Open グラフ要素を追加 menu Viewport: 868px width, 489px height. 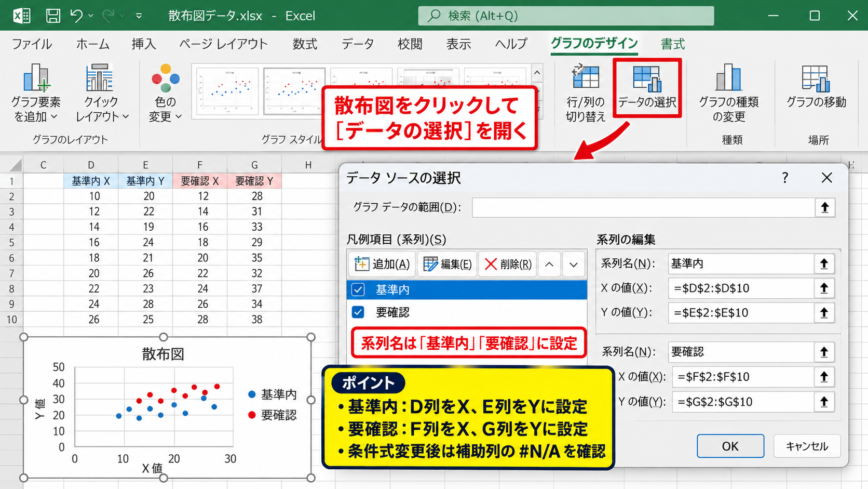click(36, 94)
